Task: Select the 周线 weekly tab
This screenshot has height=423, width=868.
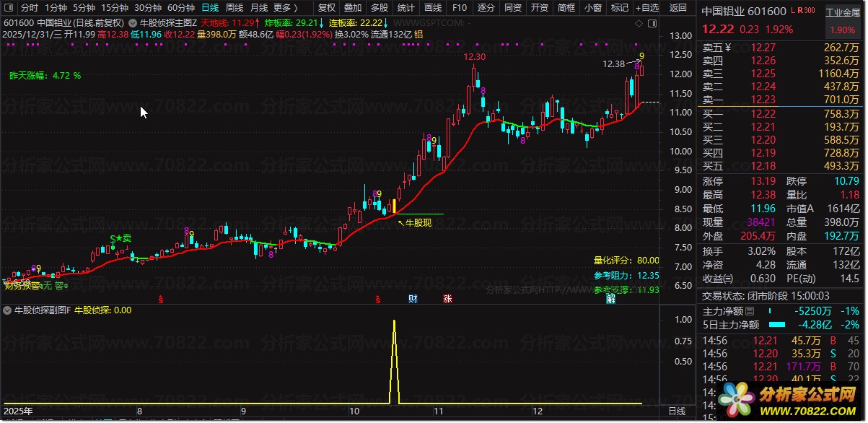Action: pyautogui.click(x=234, y=8)
